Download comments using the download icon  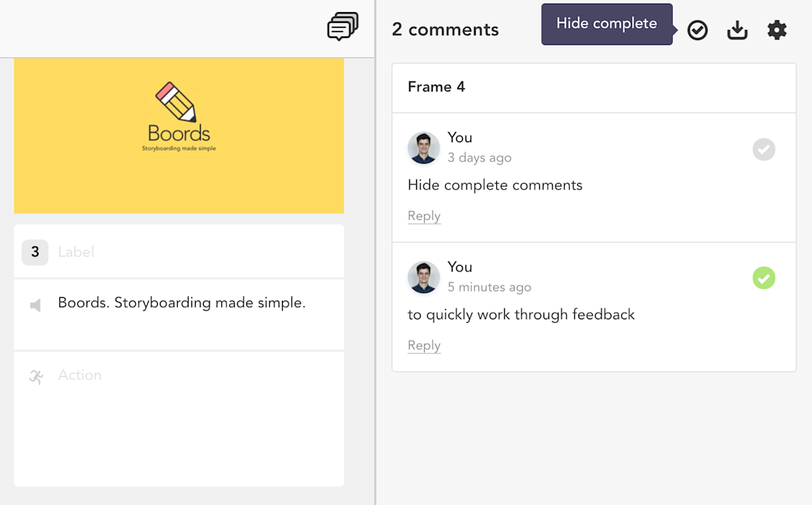pyautogui.click(x=737, y=30)
